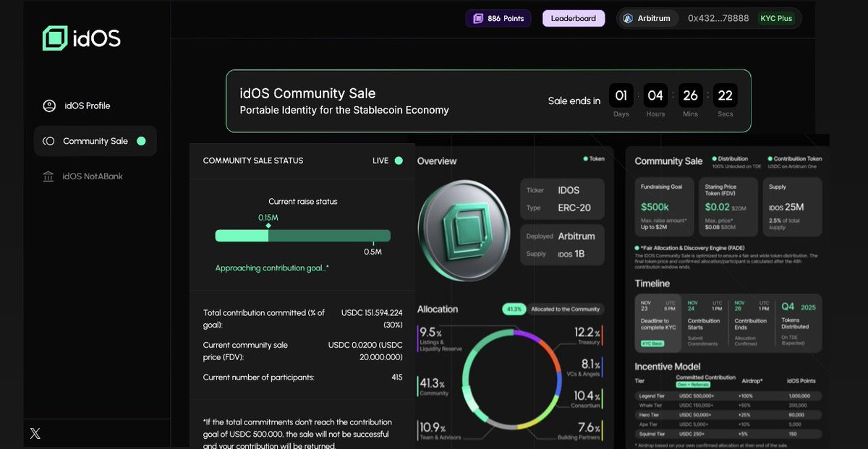Click the Hours countdown box

pos(655,95)
